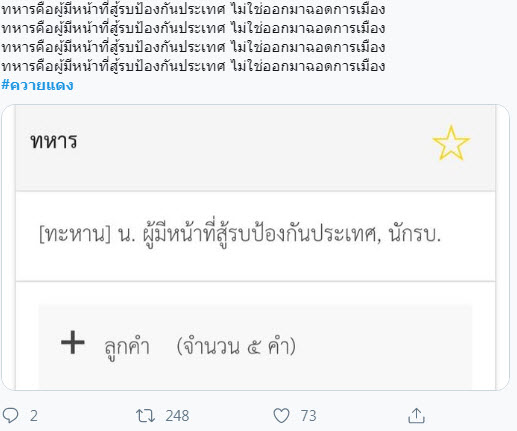Click the plus icon beside ลูกคำ
The height and width of the screenshot is (431, 517).
click(73, 342)
